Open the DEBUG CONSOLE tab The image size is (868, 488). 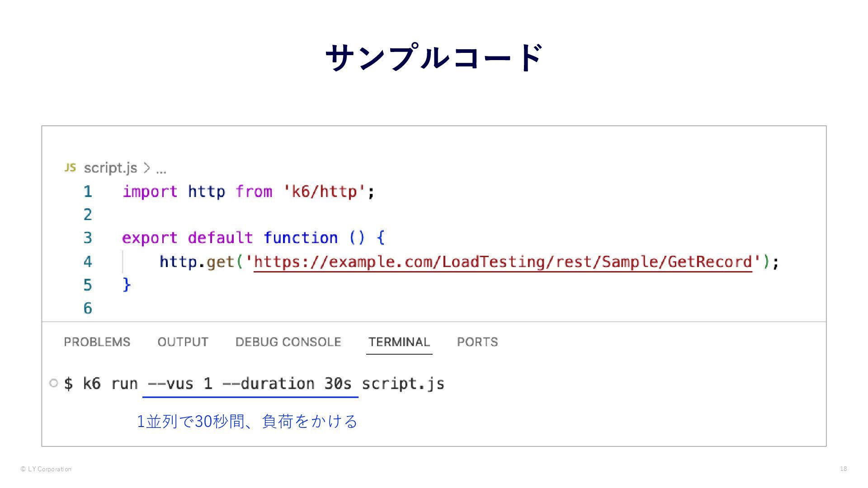(x=288, y=342)
